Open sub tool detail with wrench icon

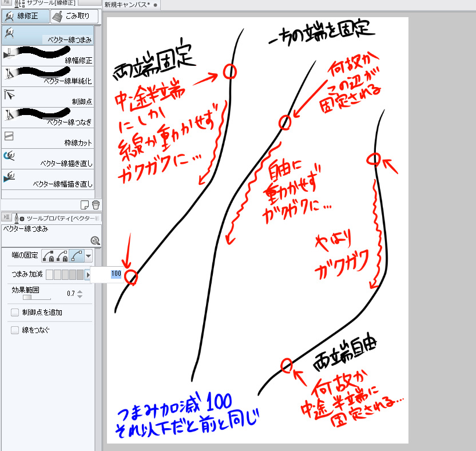coord(96,241)
